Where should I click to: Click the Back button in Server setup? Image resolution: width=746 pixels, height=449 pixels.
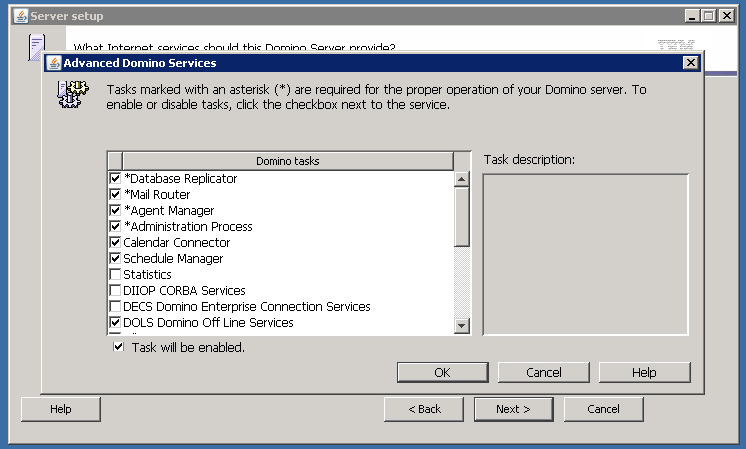424,409
